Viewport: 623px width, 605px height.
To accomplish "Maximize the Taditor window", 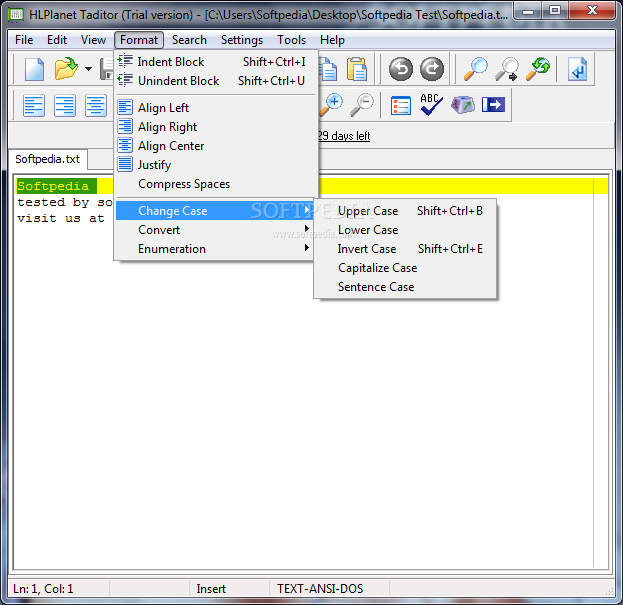I will click(555, 11).
